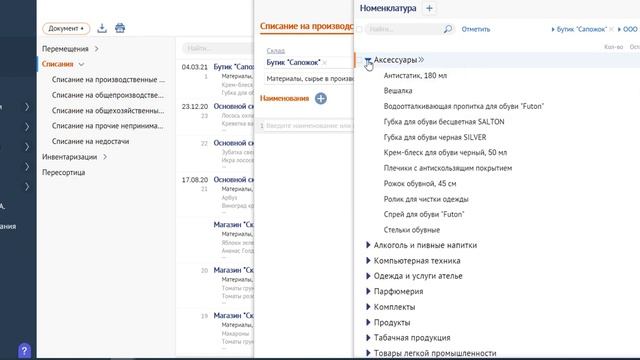Click the print icon in the toolbar
This screenshot has height=360, width=640.
pyautogui.click(x=120, y=28)
